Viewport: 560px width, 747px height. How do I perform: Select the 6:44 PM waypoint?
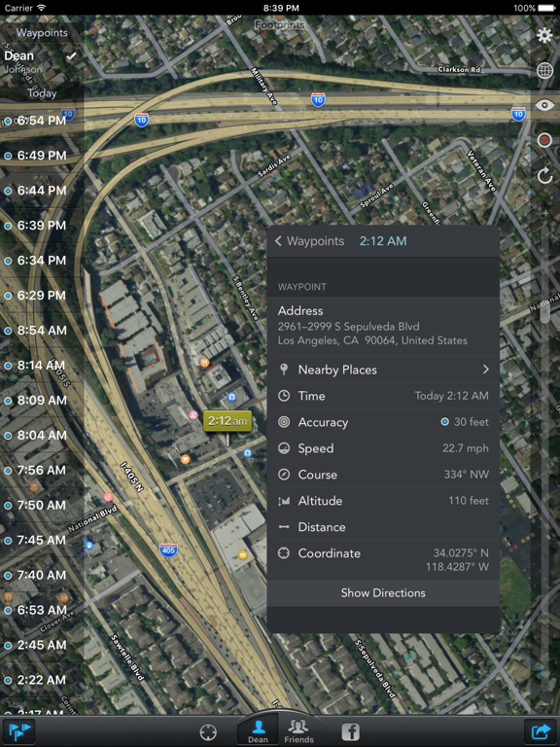pyautogui.click(x=42, y=191)
